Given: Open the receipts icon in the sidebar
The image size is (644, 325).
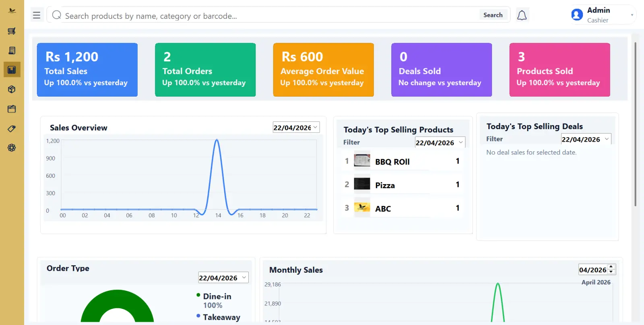Looking at the screenshot, I should [12, 50].
